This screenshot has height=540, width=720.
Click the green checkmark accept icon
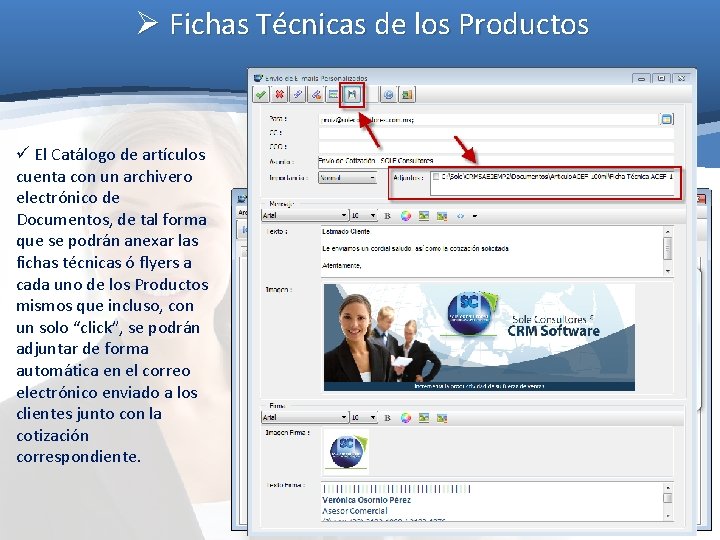[261, 95]
